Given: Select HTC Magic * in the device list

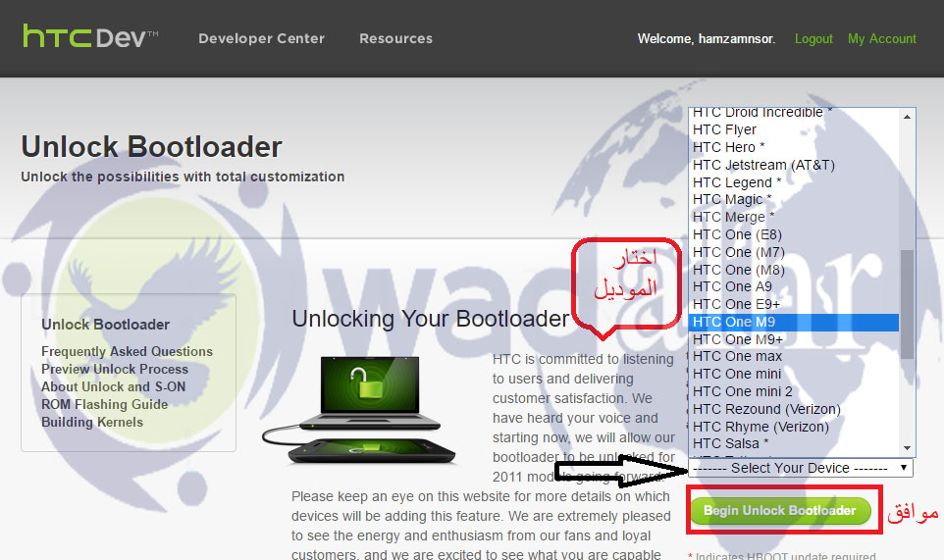Looking at the screenshot, I should (794, 199).
